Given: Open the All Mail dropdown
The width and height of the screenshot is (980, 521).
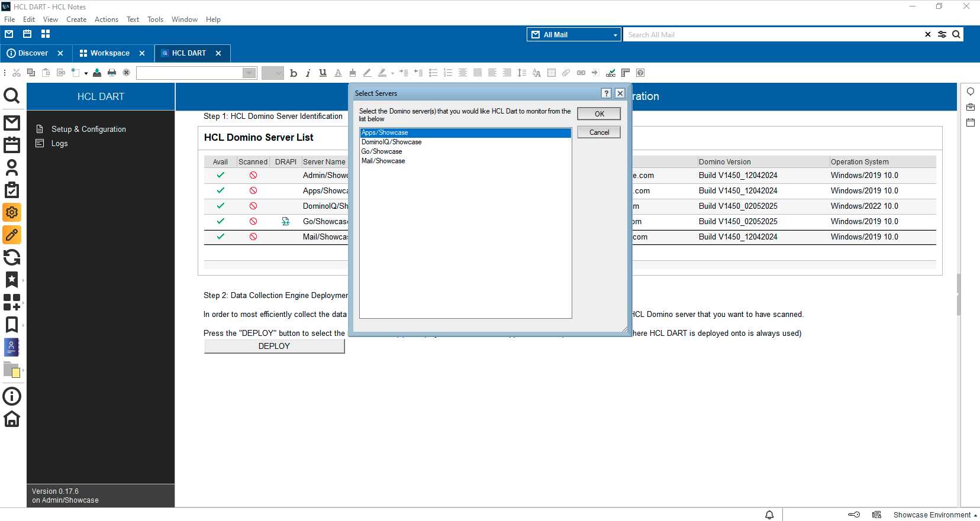Looking at the screenshot, I should pyautogui.click(x=574, y=34).
